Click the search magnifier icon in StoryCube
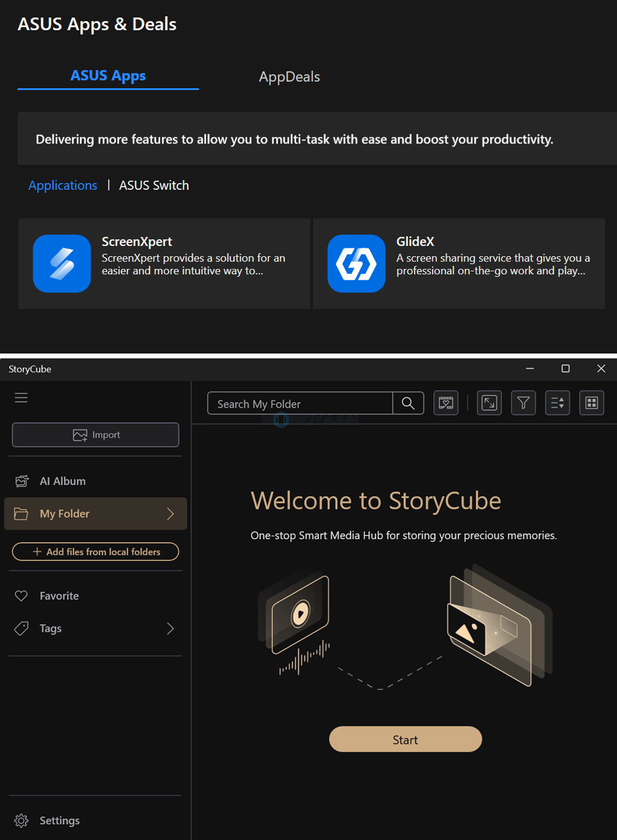Viewport: 617px width, 840px height. pos(409,403)
